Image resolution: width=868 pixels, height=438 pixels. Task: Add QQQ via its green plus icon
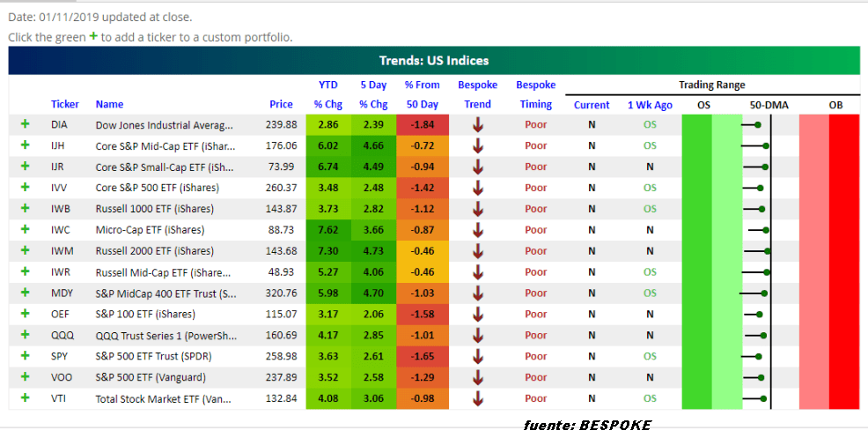coord(25,335)
